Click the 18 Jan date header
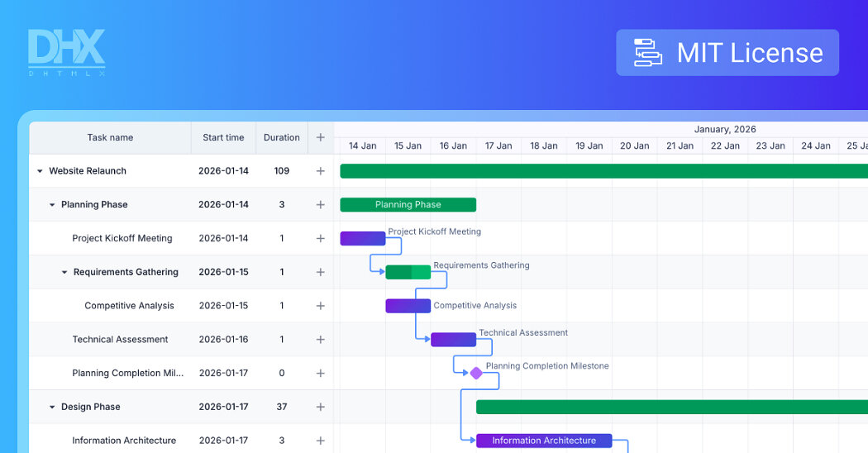 (544, 145)
